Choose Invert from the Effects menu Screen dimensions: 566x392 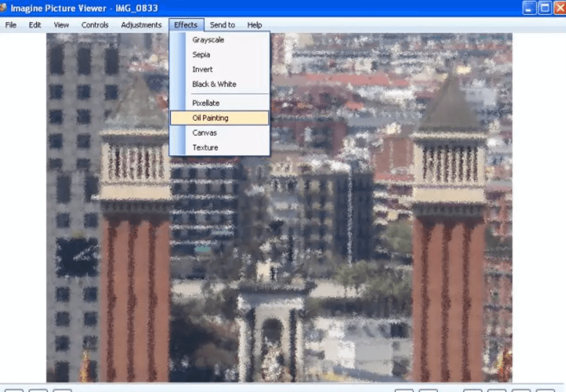[x=202, y=70]
